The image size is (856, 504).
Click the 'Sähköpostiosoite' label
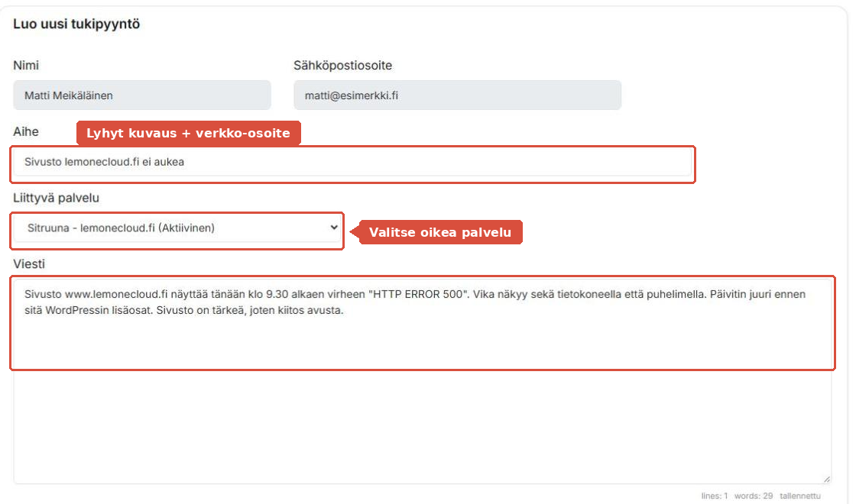[343, 66]
